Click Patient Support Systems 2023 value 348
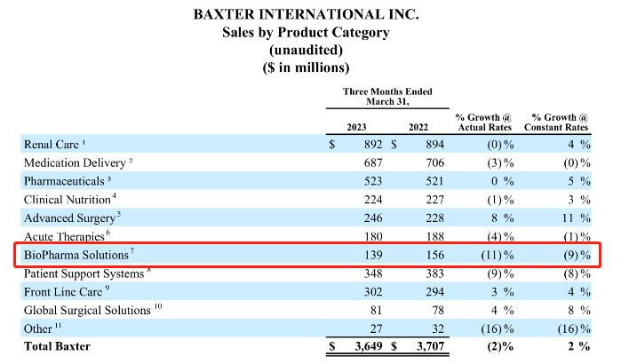The width and height of the screenshot is (637, 364). [373, 273]
